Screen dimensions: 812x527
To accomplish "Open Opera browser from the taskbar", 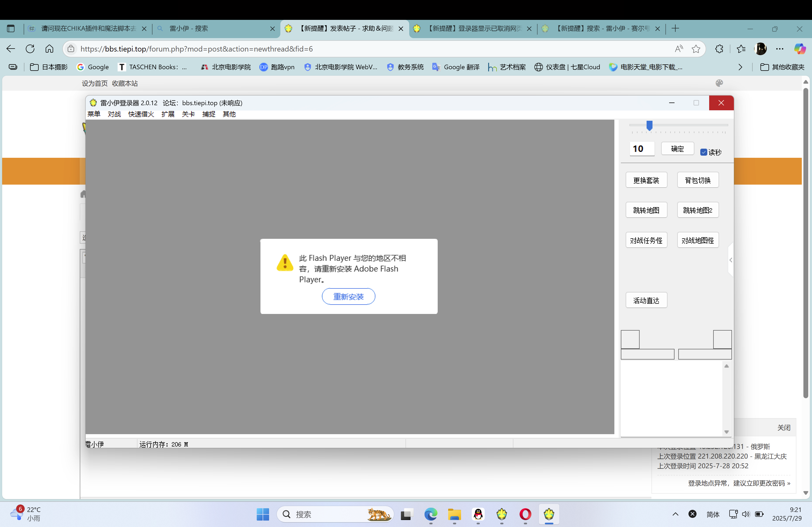I will tap(525, 514).
